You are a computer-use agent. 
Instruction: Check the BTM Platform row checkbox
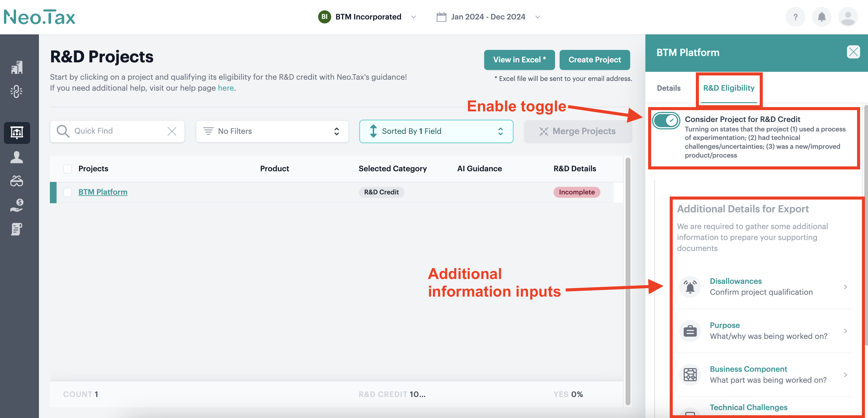[x=68, y=192]
